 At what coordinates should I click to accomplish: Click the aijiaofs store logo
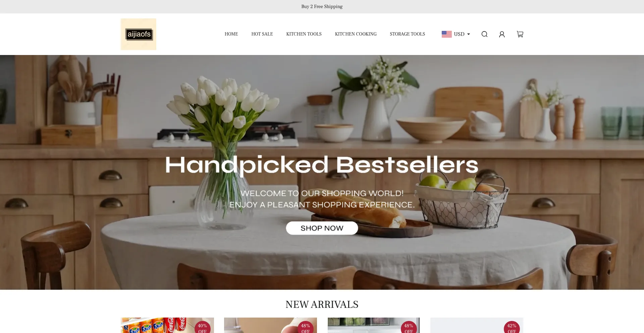pos(139,34)
